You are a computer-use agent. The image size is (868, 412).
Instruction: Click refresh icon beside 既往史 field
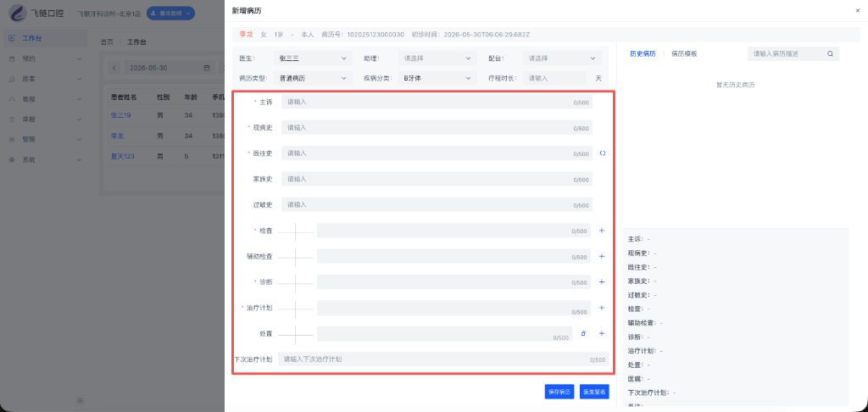coord(603,153)
